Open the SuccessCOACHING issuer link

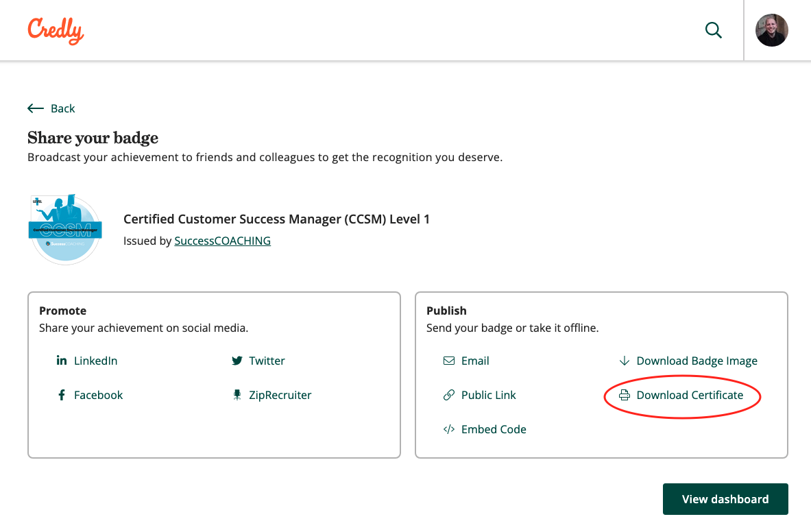point(222,241)
